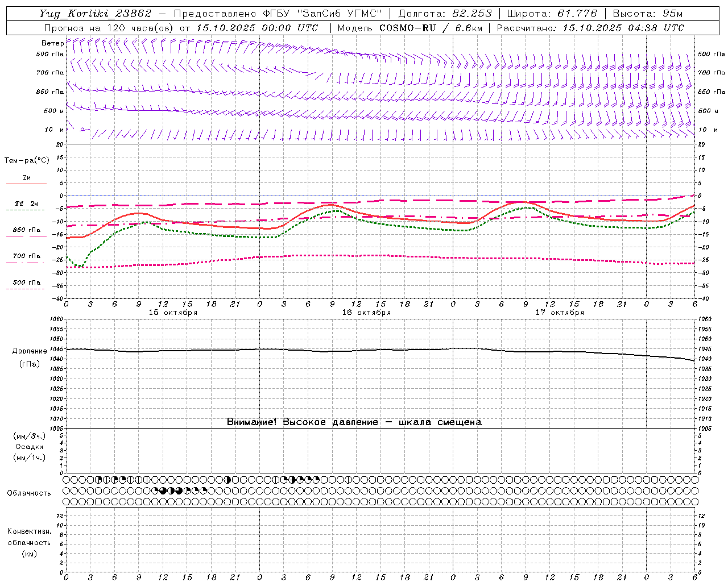Image resolution: width=728 pixels, height=582 pixels.
Task: Click the 10 м wind level label on left
Action: pyautogui.click(x=54, y=130)
